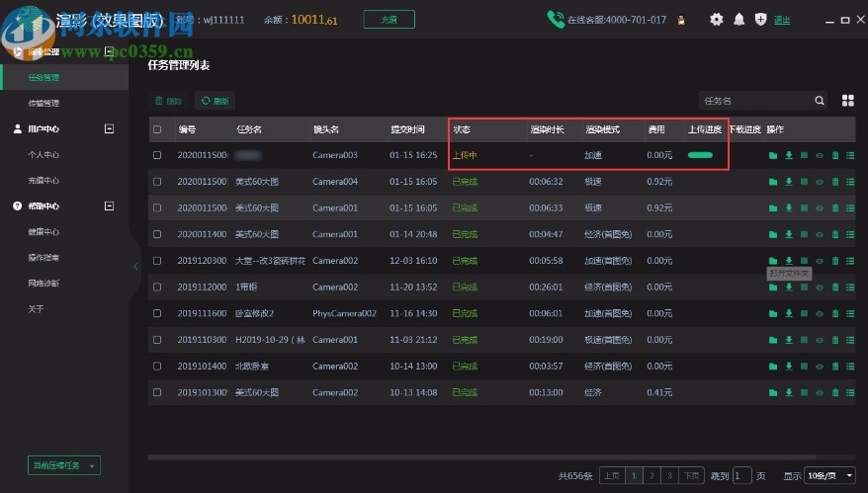Switch to grid view layout

847,101
